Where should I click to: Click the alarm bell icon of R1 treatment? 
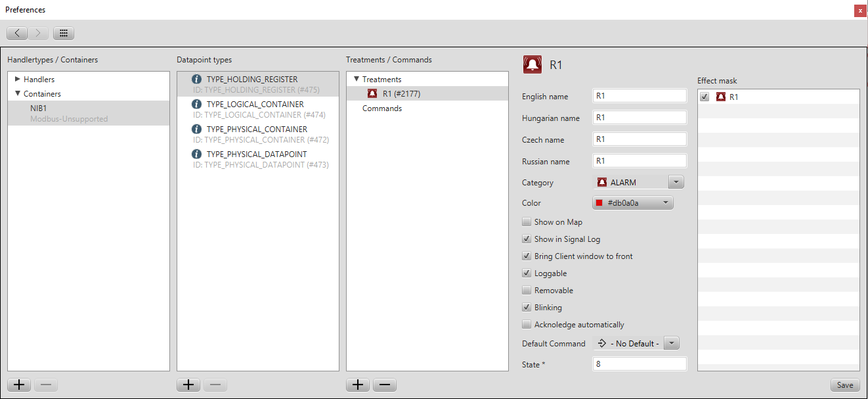tap(372, 94)
